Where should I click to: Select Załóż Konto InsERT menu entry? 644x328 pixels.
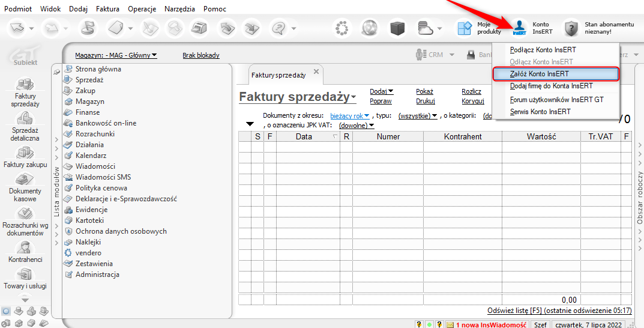(555, 73)
